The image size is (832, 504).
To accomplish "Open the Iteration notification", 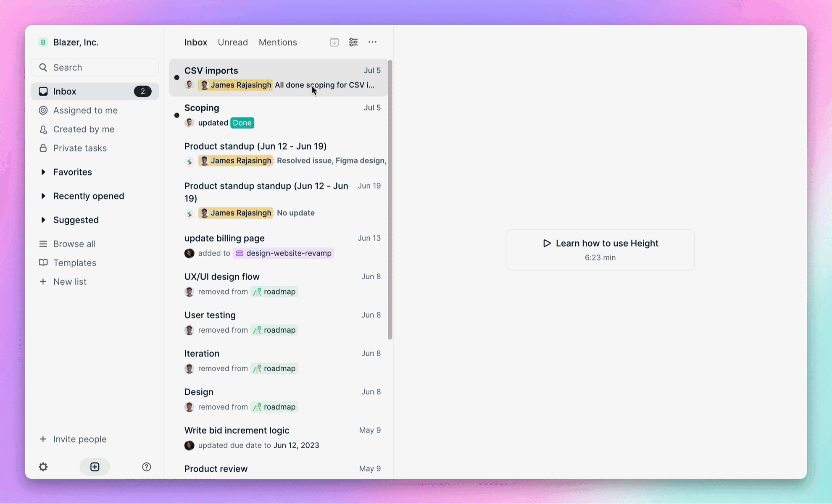I will coord(279,361).
